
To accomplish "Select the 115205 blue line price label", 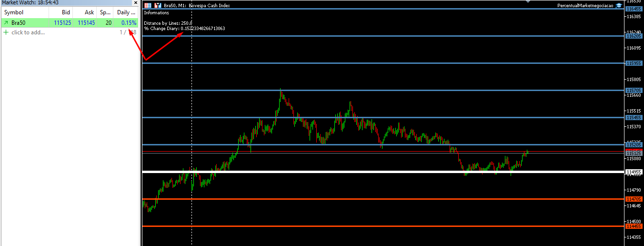I will pyautogui.click(x=634, y=144).
